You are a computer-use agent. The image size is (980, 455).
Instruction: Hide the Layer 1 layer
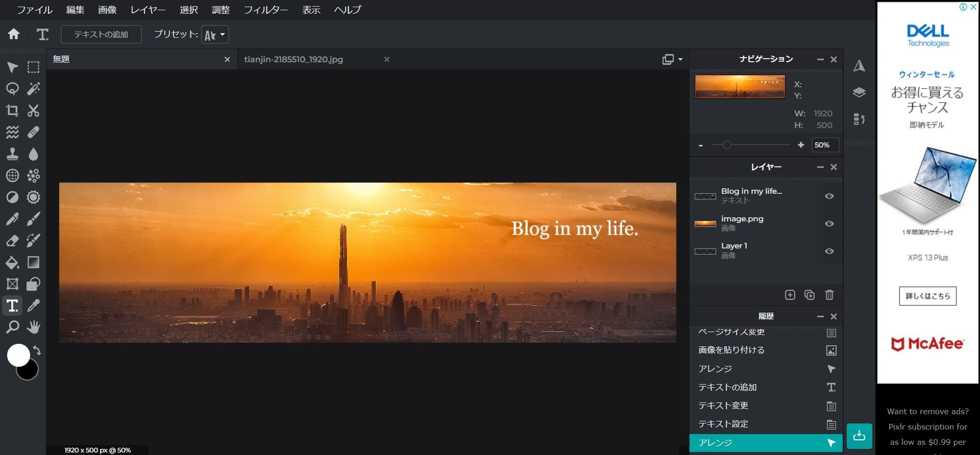click(829, 251)
